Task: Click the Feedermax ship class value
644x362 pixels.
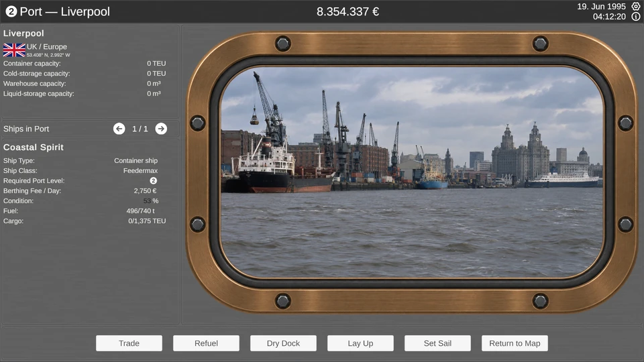Action: click(140, 171)
